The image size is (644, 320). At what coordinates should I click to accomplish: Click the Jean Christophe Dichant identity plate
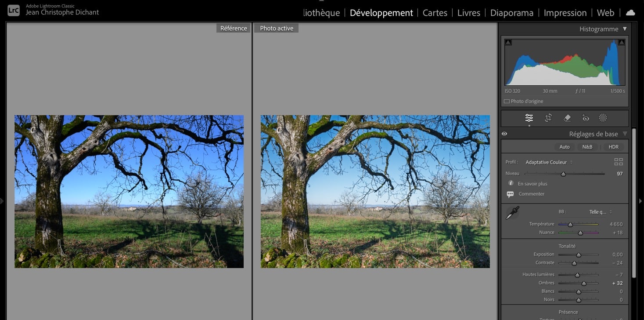click(62, 12)
